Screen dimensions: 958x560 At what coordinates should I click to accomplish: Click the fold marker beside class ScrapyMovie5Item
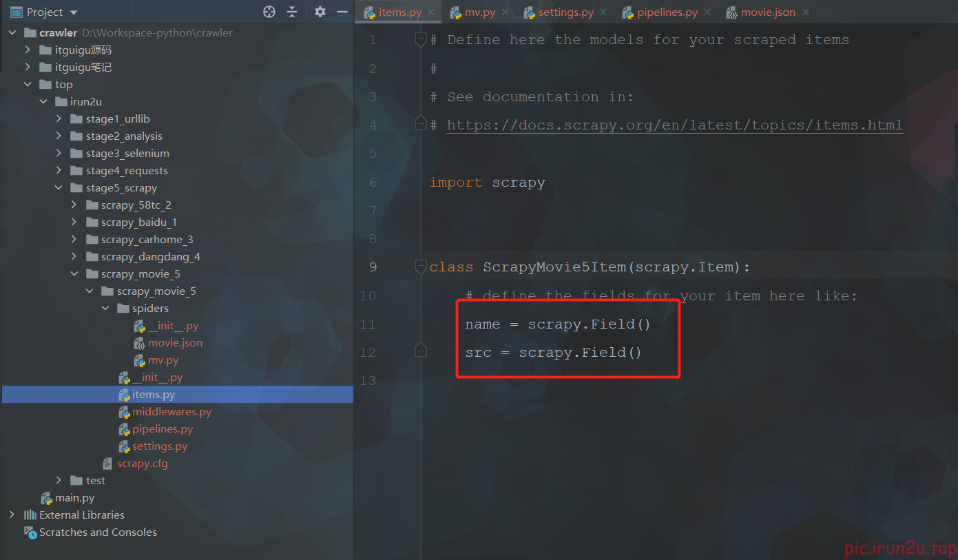421,267
